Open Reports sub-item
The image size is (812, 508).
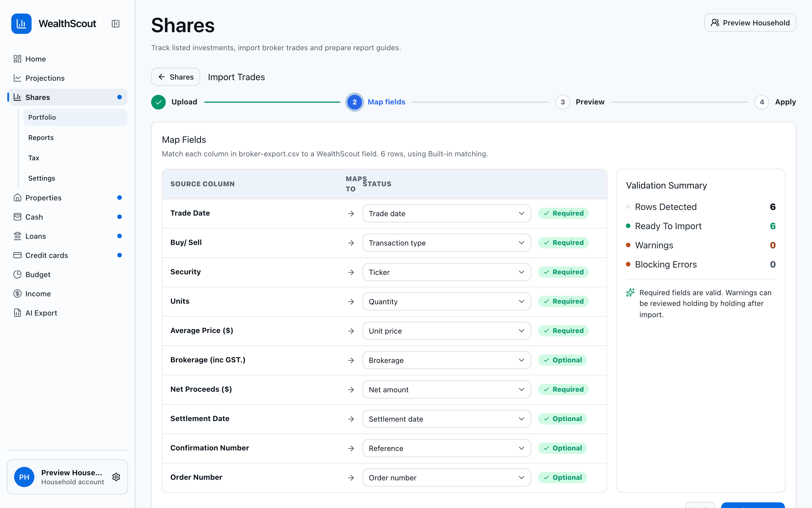76,137
